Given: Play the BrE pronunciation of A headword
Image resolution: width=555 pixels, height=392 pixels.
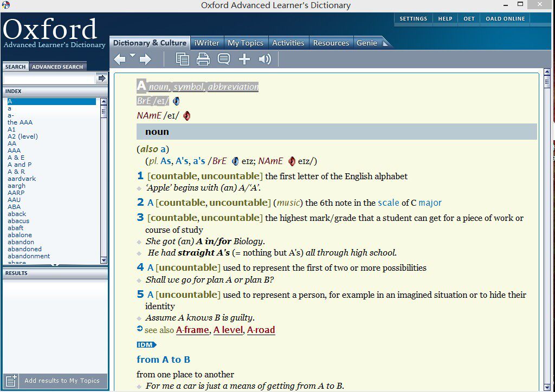Looking at the screenshot, I should [x=176, y=101].
